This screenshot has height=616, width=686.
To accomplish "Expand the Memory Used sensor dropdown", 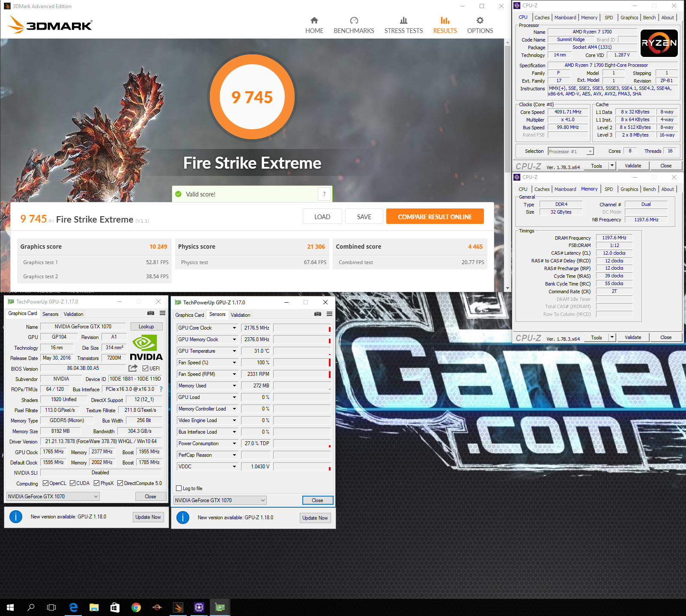I will click(x=234, y=386).
